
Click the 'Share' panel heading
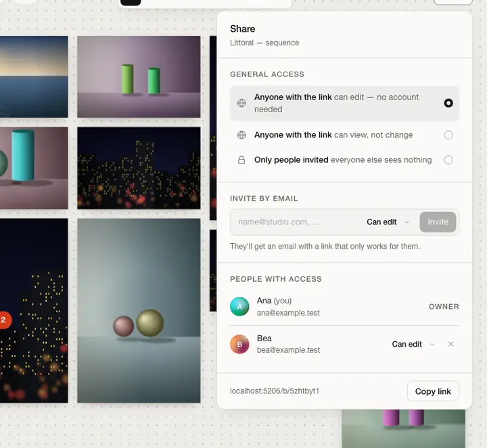coord(243,29)
